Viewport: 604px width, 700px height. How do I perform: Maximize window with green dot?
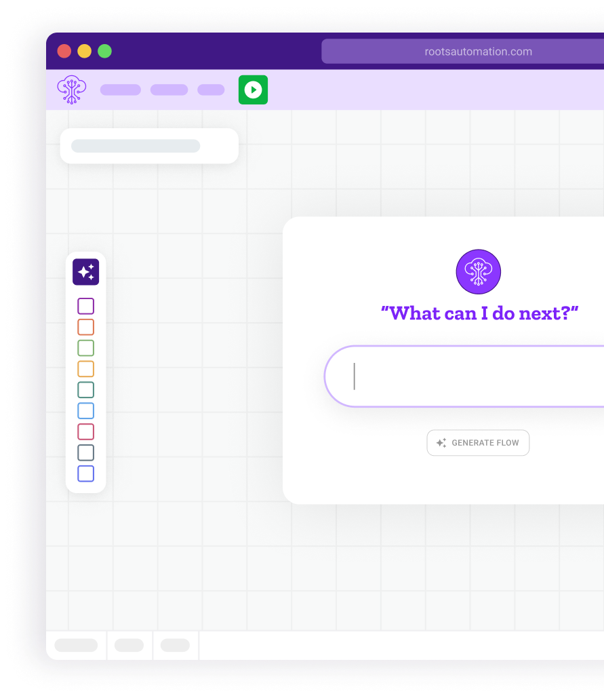point(105,52)
